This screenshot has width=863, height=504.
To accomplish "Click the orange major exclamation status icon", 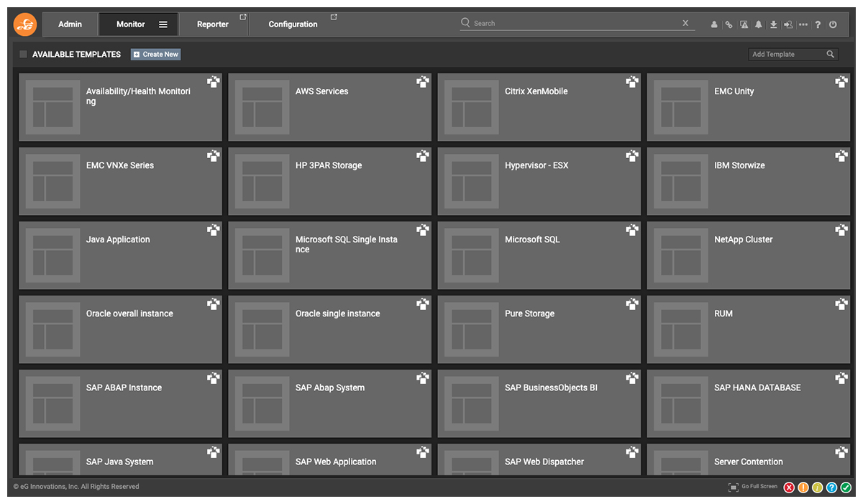I will tap(803, 487).
